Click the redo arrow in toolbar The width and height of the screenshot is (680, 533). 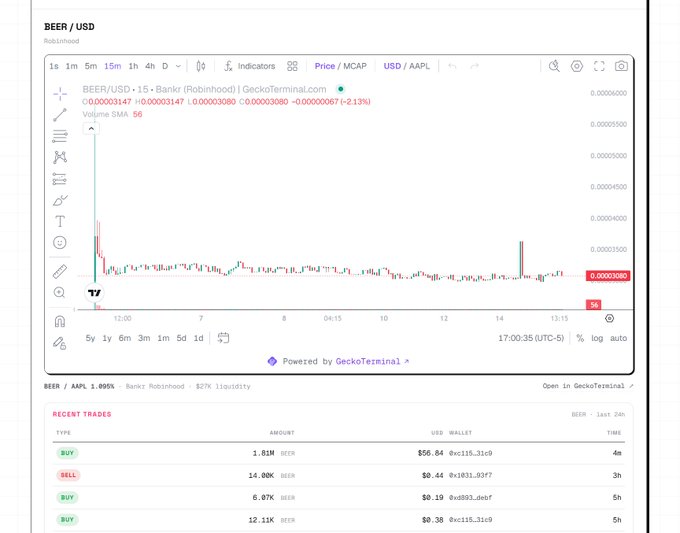point(474,66)
